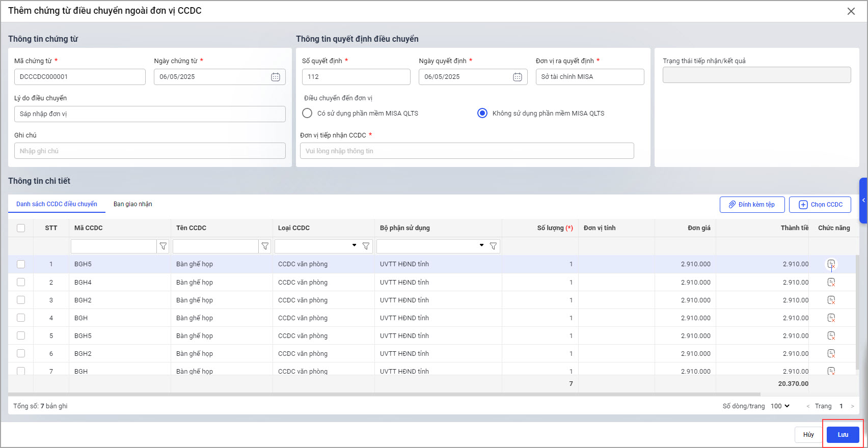Open calendar picker for Ngày quyết định
Screen dimensions: 868x448
517,77
